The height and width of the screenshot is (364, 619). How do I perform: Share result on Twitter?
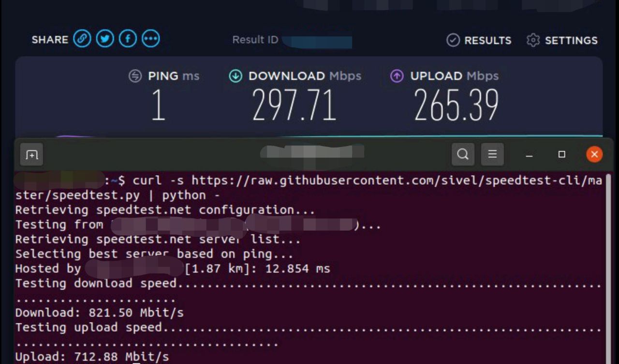tap(105, 39)
